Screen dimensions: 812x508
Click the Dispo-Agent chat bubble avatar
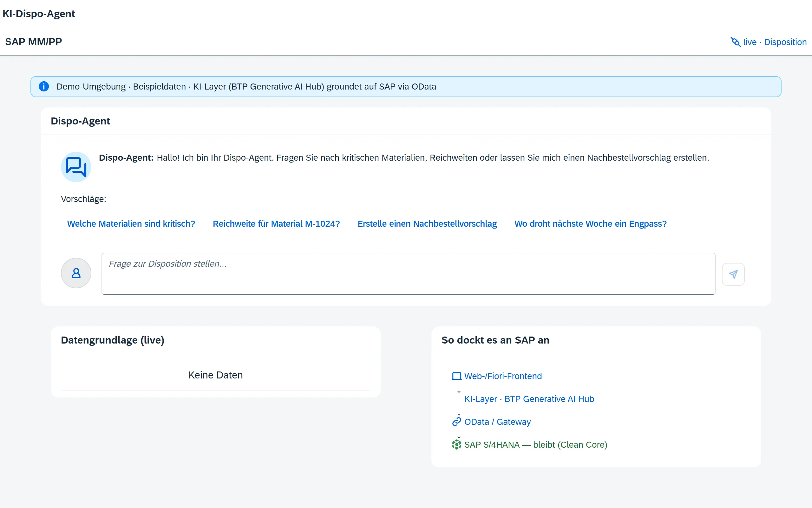click(76, 167)
